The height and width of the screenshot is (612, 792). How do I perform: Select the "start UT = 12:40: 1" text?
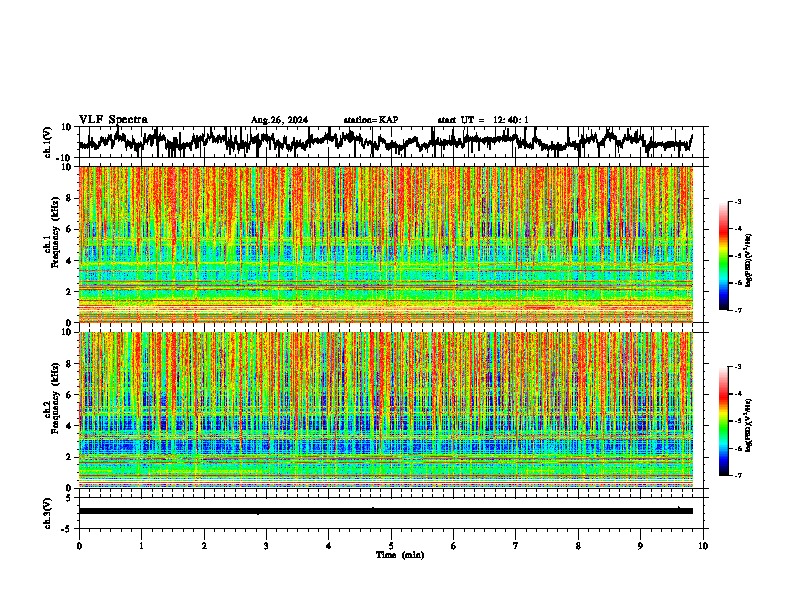tap(483, 120)
